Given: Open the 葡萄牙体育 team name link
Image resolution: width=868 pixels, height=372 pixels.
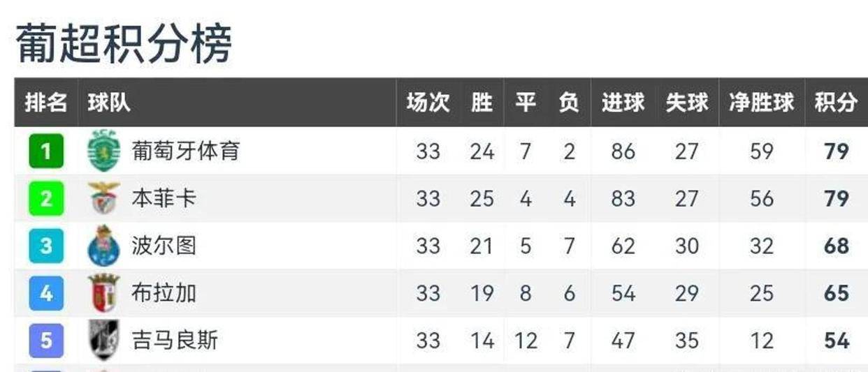Looking at the screenshot, I should pyautogui.click(x=186, y=151).
